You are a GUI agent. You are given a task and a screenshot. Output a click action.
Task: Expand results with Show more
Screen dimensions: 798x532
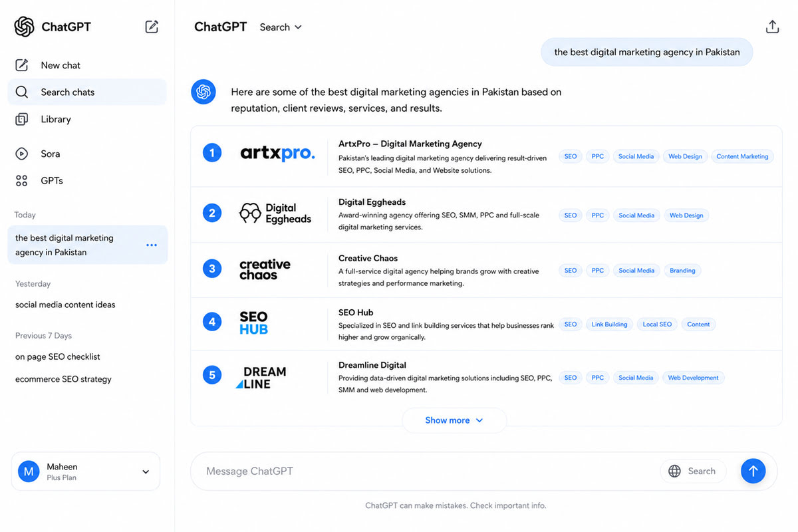tap(454, 420)
